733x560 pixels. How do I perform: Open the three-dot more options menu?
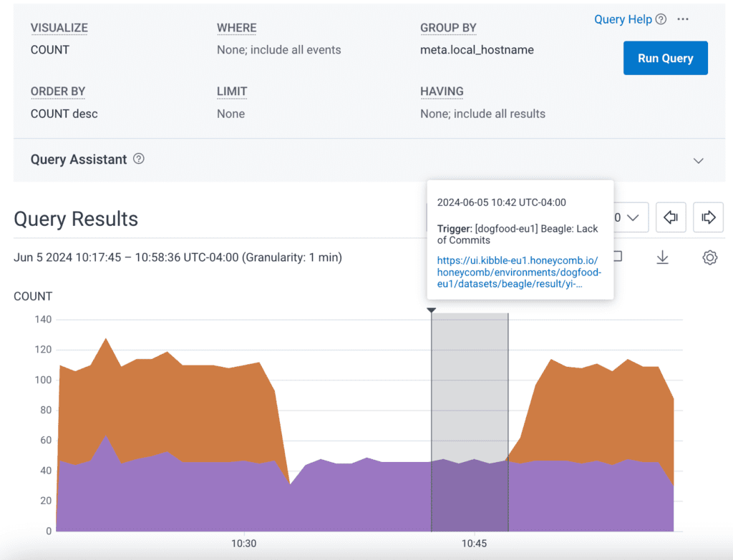(x=683, y=19)
